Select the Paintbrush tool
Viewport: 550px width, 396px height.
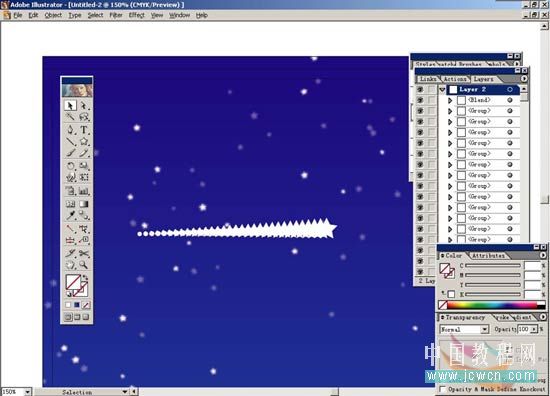[70, 153]
